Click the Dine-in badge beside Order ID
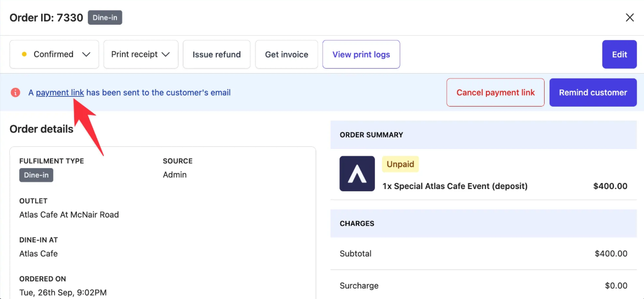Screen dimensions: 644x299 tap(105, 18)
